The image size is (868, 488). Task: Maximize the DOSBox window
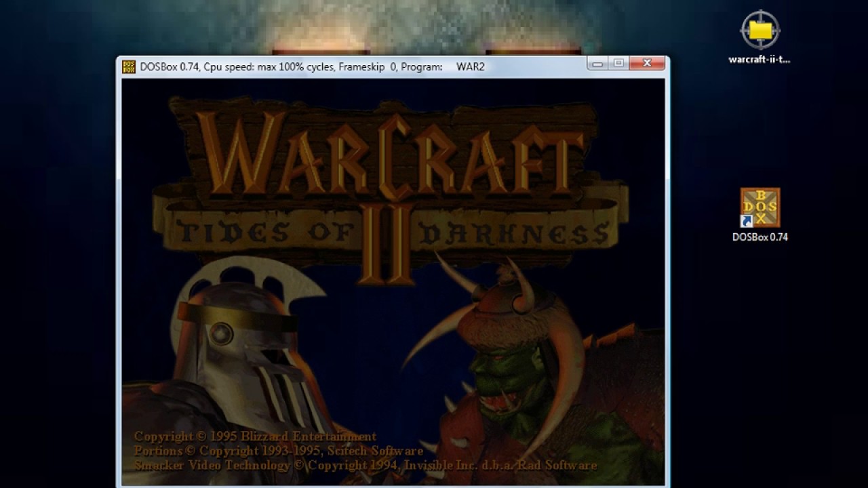[618, 64]
